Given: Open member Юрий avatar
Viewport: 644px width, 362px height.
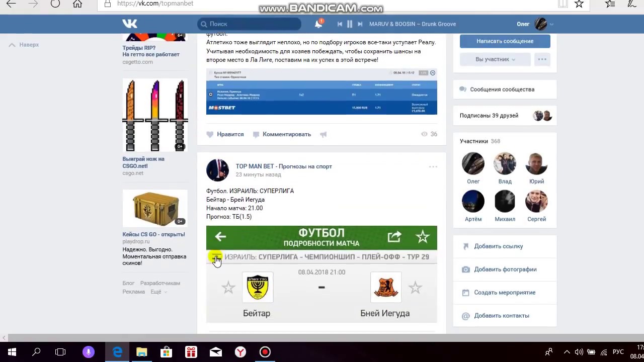Looking at the screenshot, I should tap(536, 164).
